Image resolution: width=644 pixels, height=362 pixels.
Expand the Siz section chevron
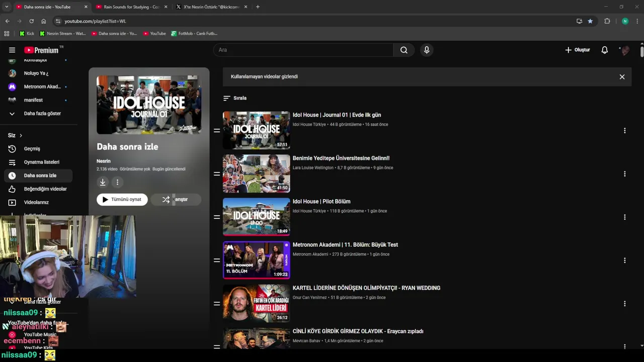(x=21, y=135)
